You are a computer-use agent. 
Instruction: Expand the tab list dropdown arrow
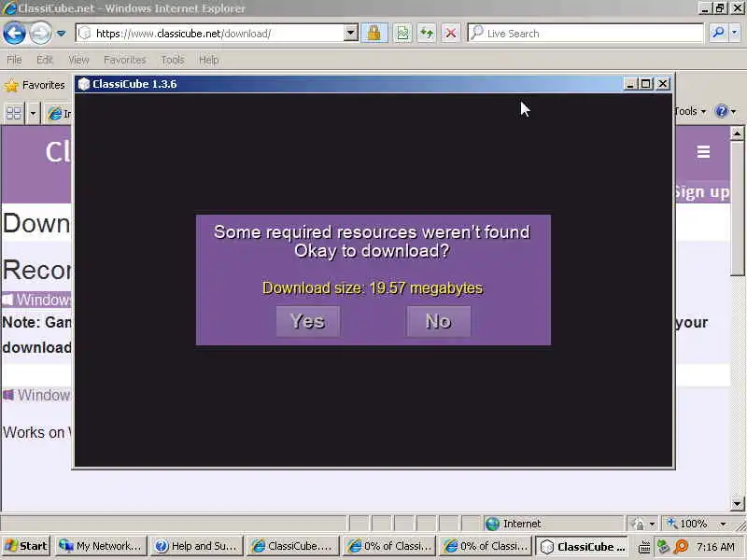click(33, 113)
